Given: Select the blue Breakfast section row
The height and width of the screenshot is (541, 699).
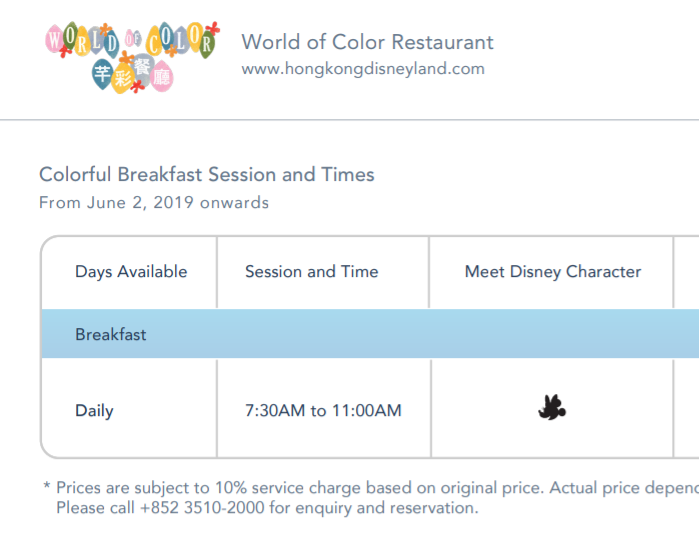Looking at the screenshot, I should click(370, 334).
